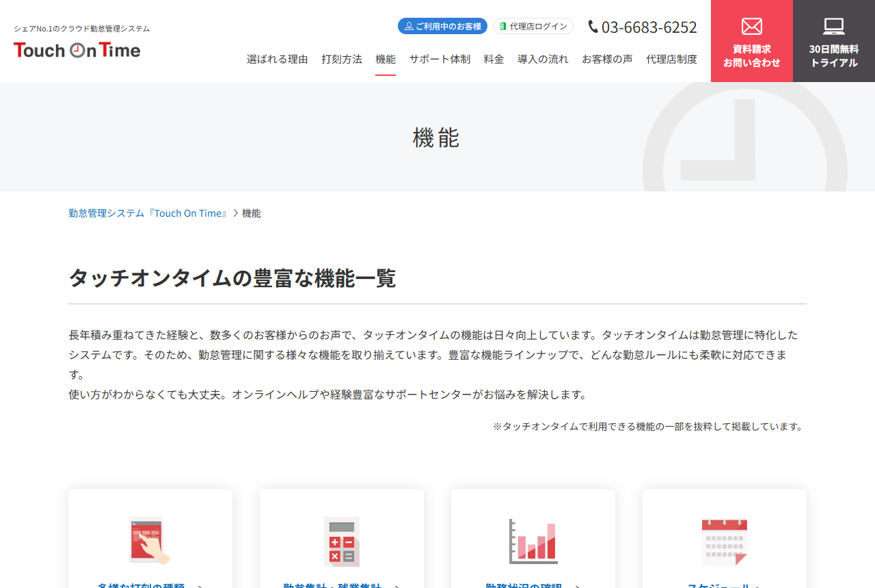
Task: Click the phone number 03-6683-6252
Action: click(x=649, y=27)
